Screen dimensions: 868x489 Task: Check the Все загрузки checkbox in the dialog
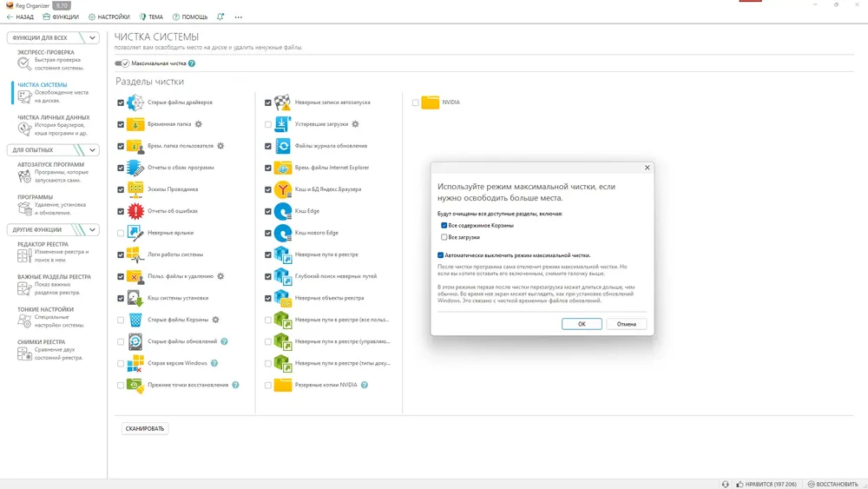pyautogui.click(x=444, y=237)
